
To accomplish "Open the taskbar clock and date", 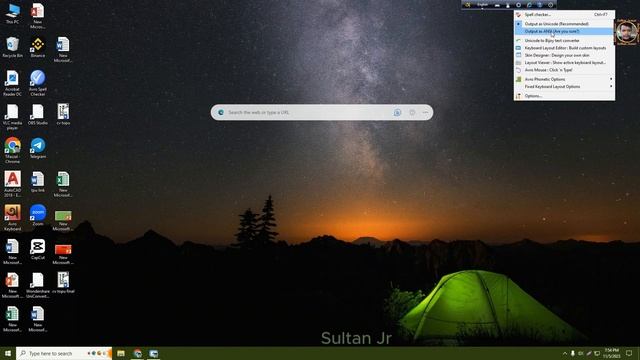I will click(x=611, y=353).
